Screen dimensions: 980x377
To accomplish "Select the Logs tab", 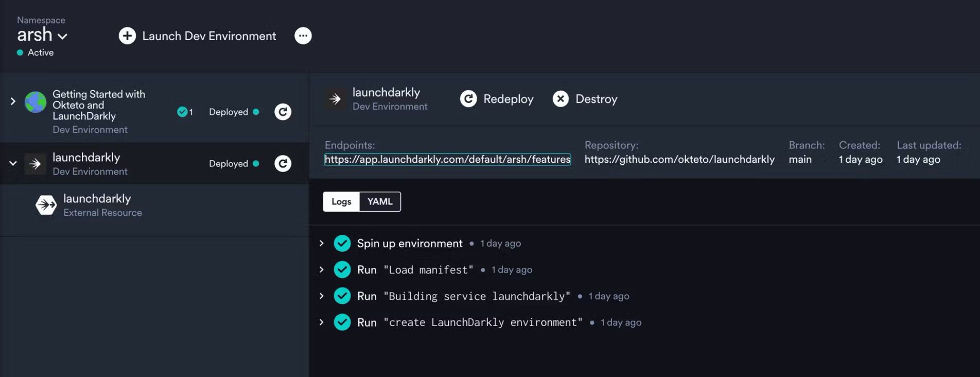I will (341, 201).
